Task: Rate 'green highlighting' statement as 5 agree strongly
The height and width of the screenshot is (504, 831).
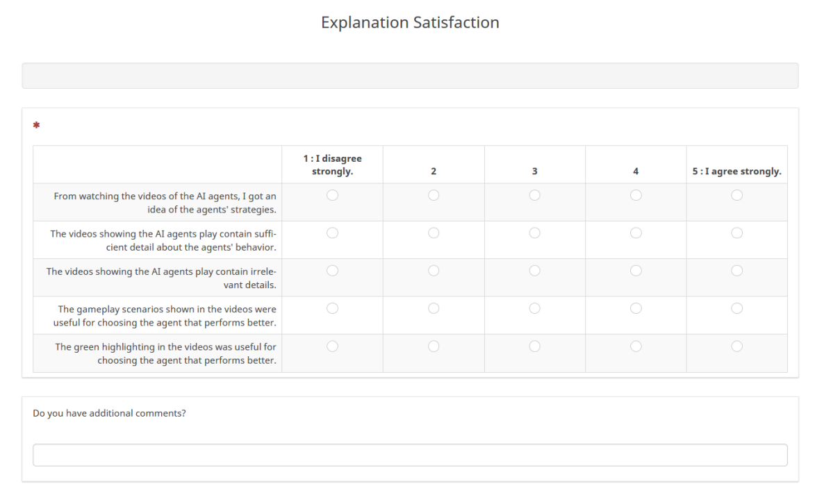Action: click(737, 346)
